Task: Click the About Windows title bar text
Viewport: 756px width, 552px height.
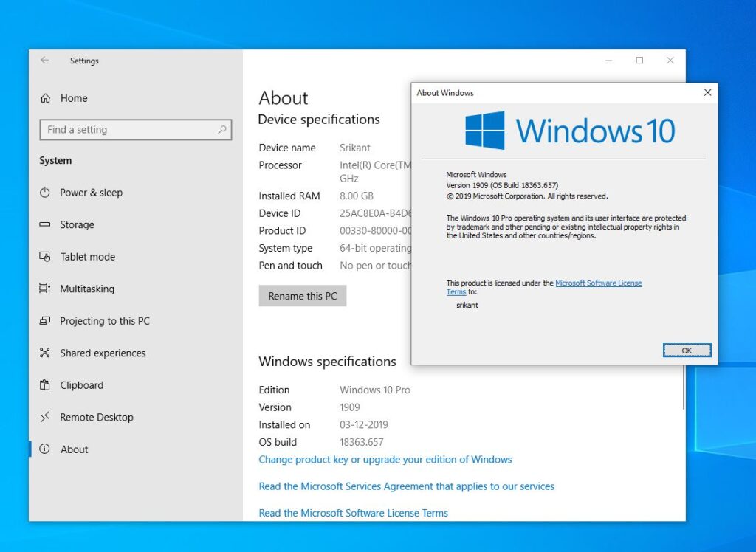Action: (445, 93)
